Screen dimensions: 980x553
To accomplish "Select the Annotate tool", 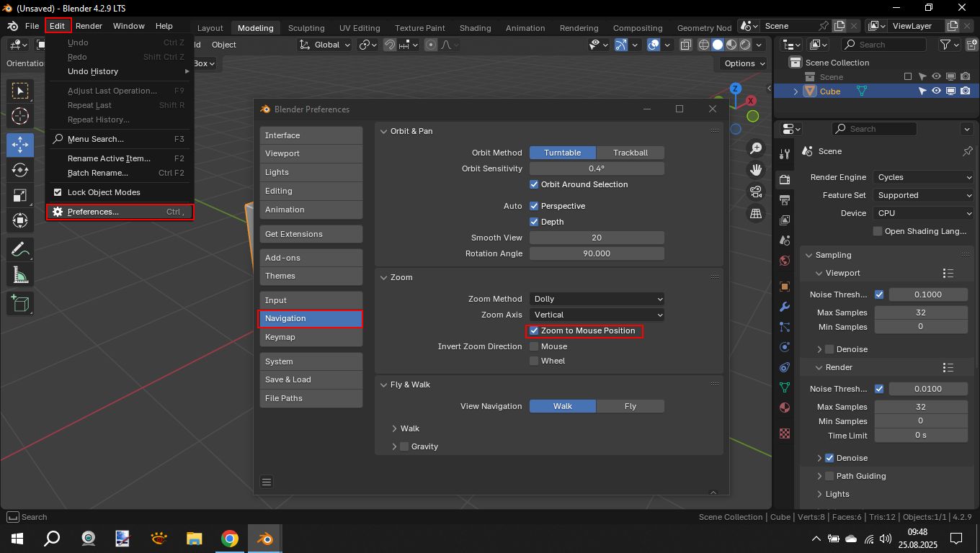I will [20, 249].
